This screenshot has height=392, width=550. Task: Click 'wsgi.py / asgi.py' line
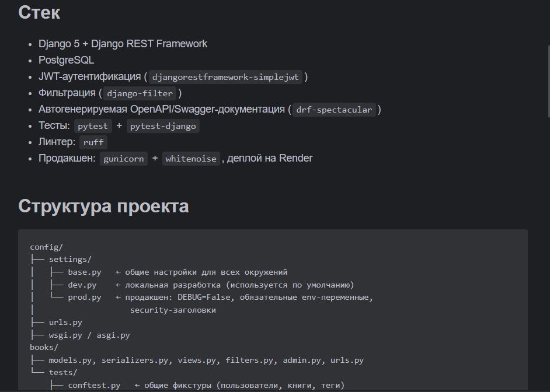click(x=89, y=335)
